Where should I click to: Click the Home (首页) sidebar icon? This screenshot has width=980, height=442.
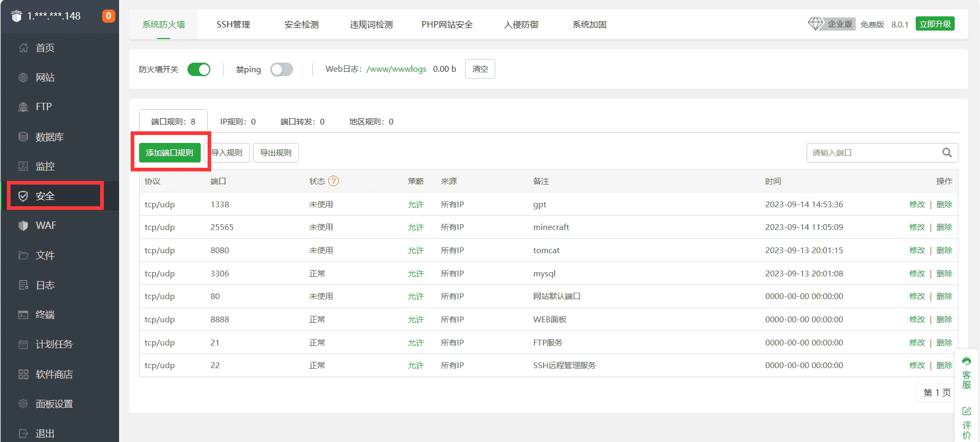23,48
